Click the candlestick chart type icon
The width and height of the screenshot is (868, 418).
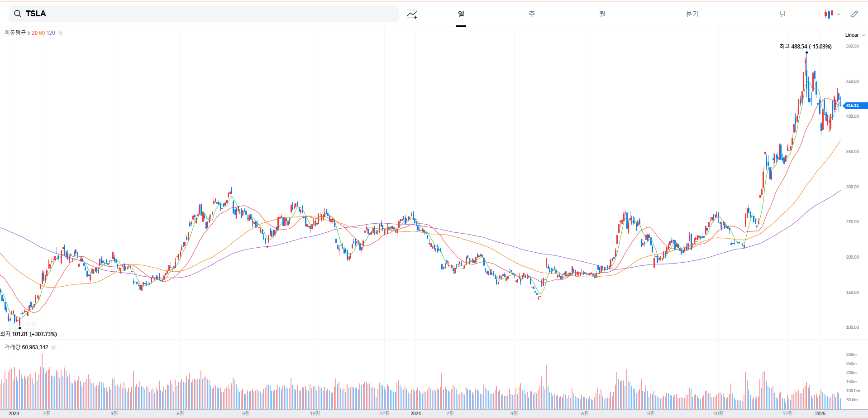pyautogui.click(x=829, y=14)
